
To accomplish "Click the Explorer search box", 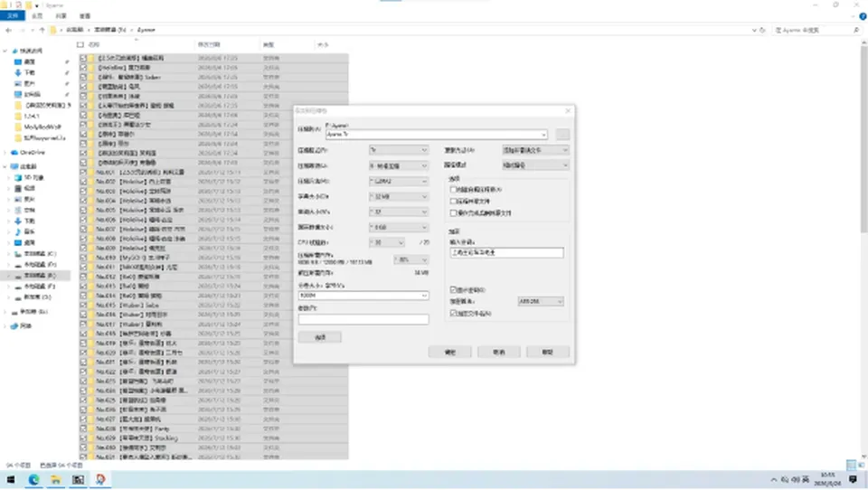I will pos(817,30).
